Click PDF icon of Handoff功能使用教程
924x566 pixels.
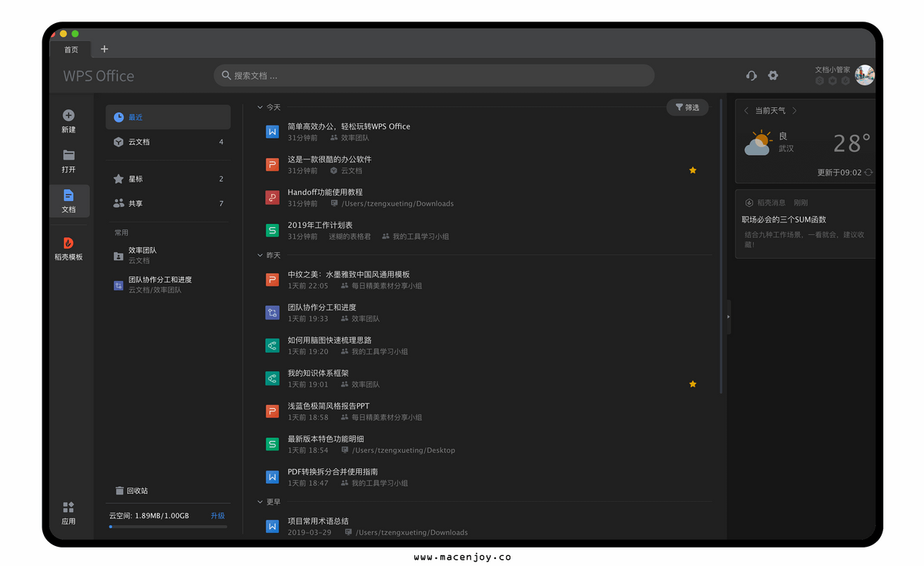pyautogui.click(x=272, y=198)
